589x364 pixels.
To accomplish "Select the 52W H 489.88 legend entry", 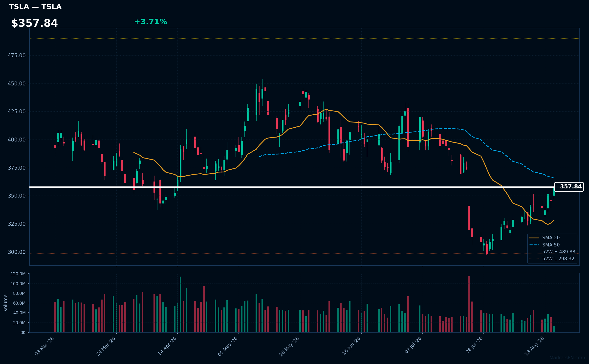I will (x=552, y=252).
